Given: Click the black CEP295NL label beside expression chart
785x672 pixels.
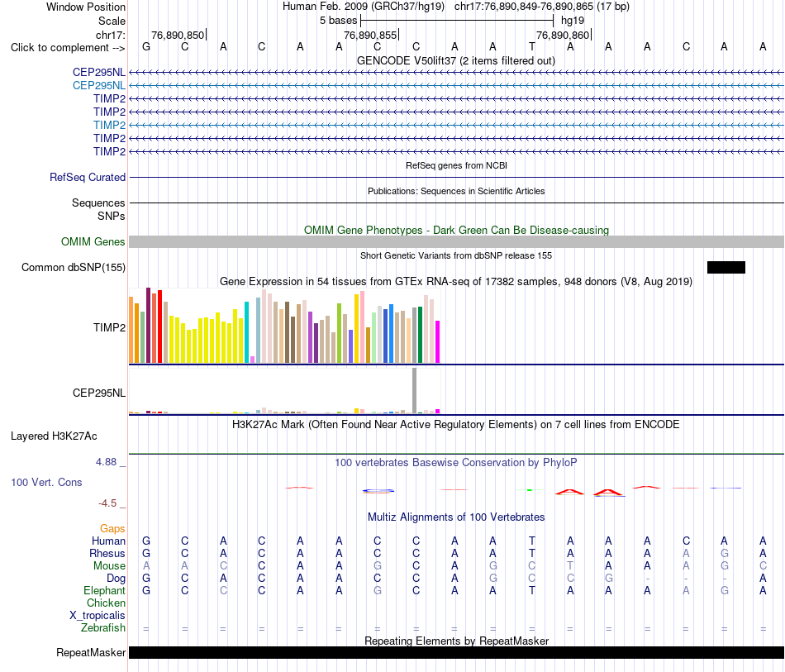Looking at the screenshot, I should (x=98, y=393).
